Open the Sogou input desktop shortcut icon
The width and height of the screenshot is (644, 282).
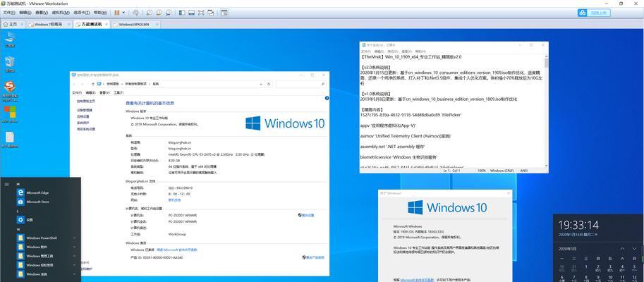pos(10,91)
